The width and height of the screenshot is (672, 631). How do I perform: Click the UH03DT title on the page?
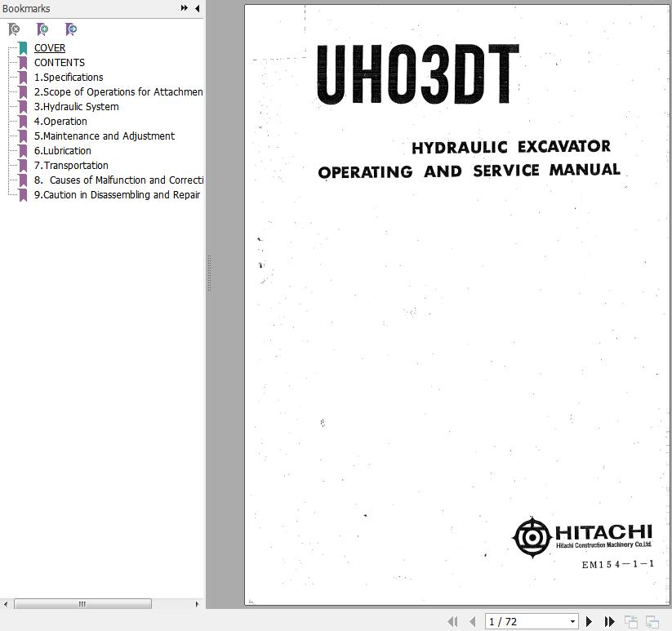tap(418, 74)
